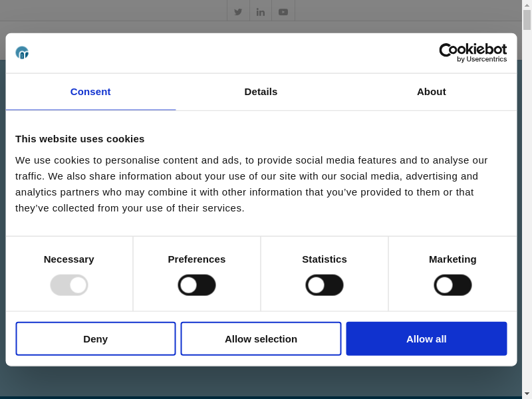Click the Allow selection button
532x399 pixels.
point(261,338)
